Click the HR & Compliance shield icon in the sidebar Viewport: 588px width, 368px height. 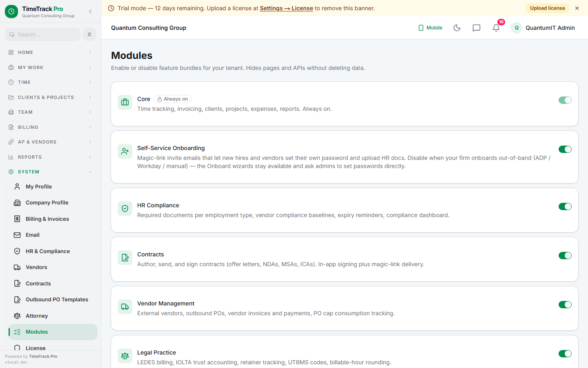point(17,251)
